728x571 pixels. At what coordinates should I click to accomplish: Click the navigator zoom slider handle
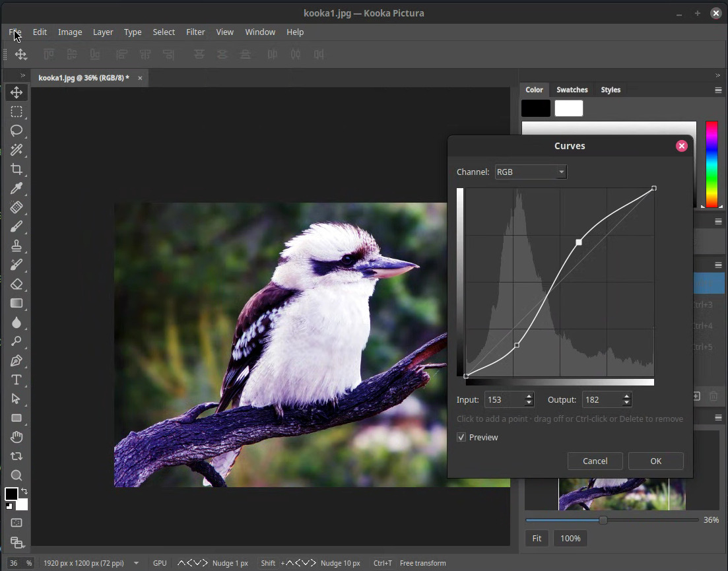[603, 520]
